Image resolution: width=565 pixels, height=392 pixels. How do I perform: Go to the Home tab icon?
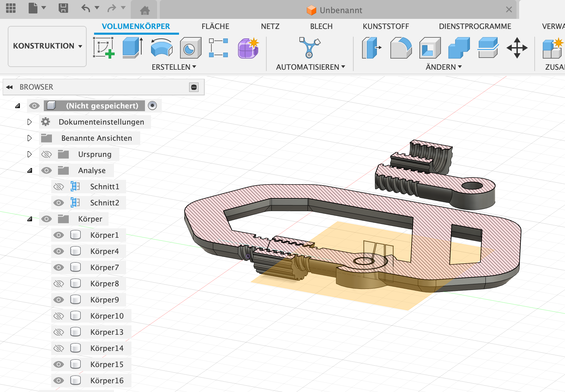[145, 10]
